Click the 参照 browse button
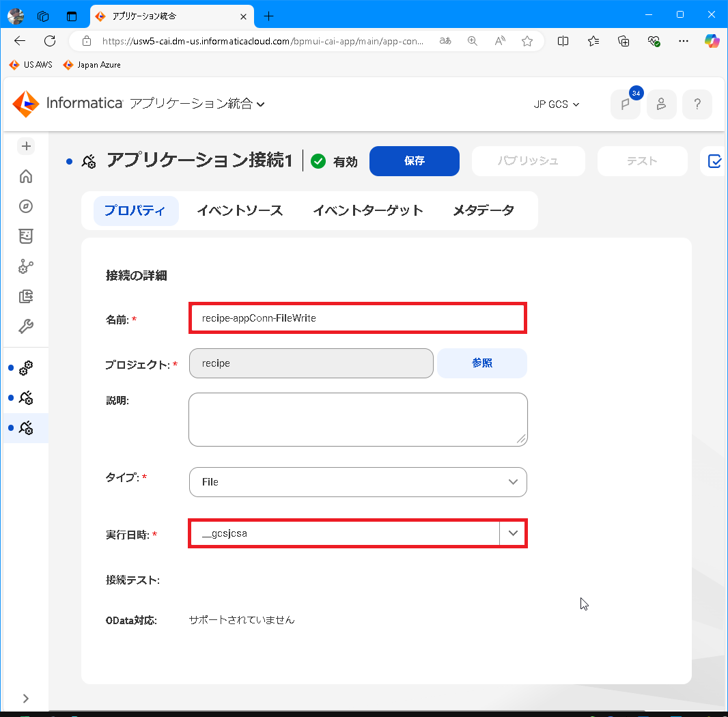 482,363
